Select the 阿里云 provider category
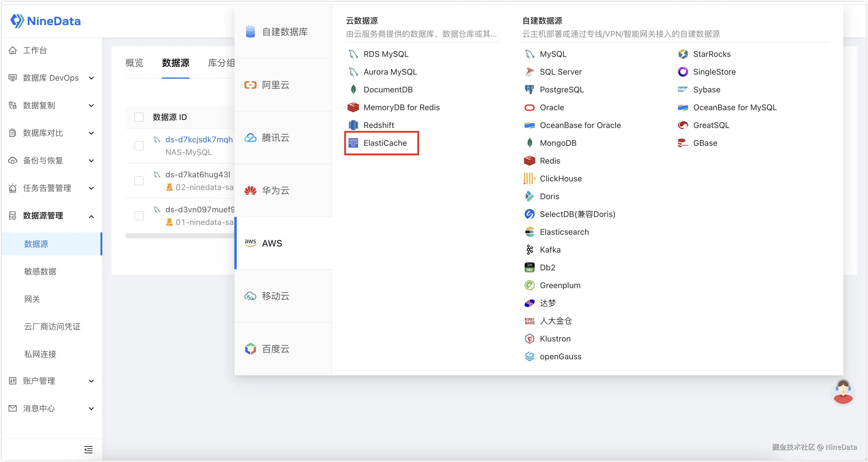This screenshot has height=462, width=868. (275, 85)
